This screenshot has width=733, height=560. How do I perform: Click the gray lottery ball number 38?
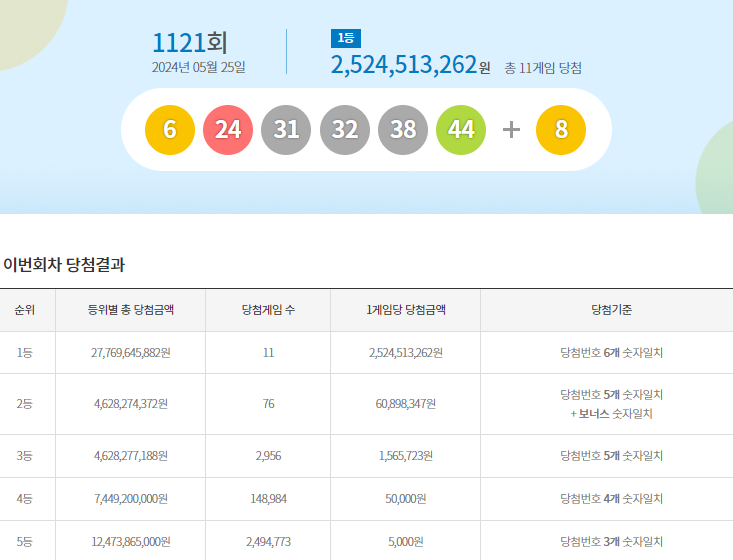(x=403, y=129)
